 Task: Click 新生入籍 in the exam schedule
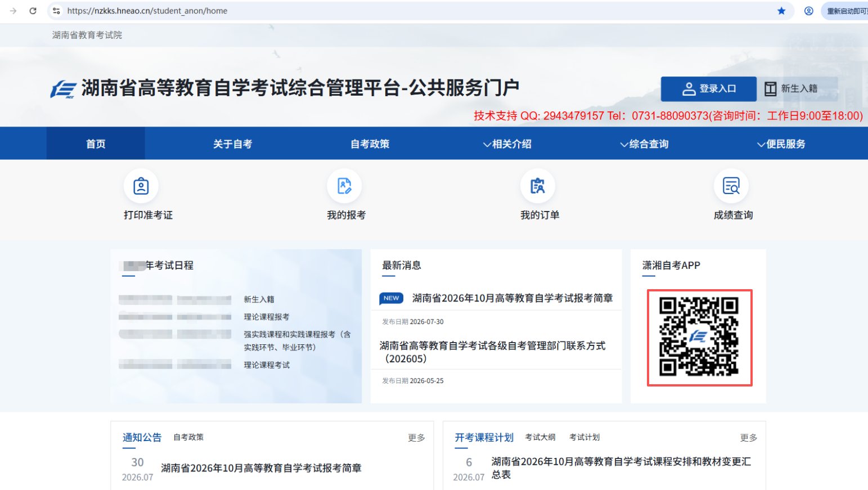259,299
